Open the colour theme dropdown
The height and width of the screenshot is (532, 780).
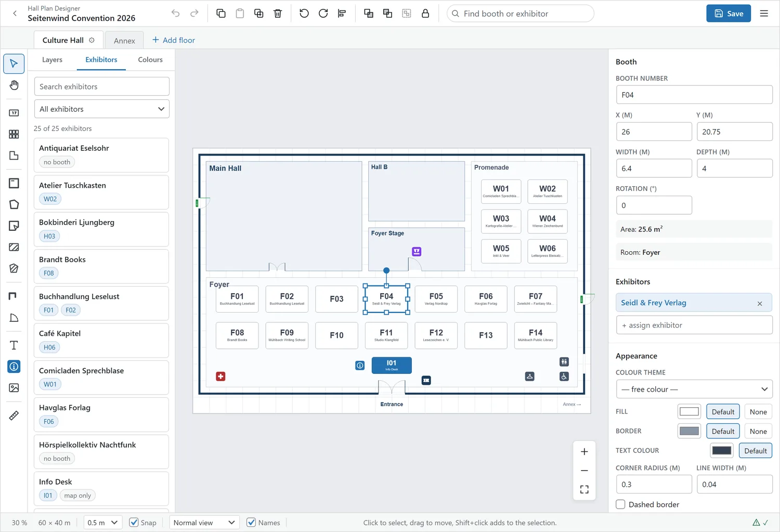[x=694, y=389]
